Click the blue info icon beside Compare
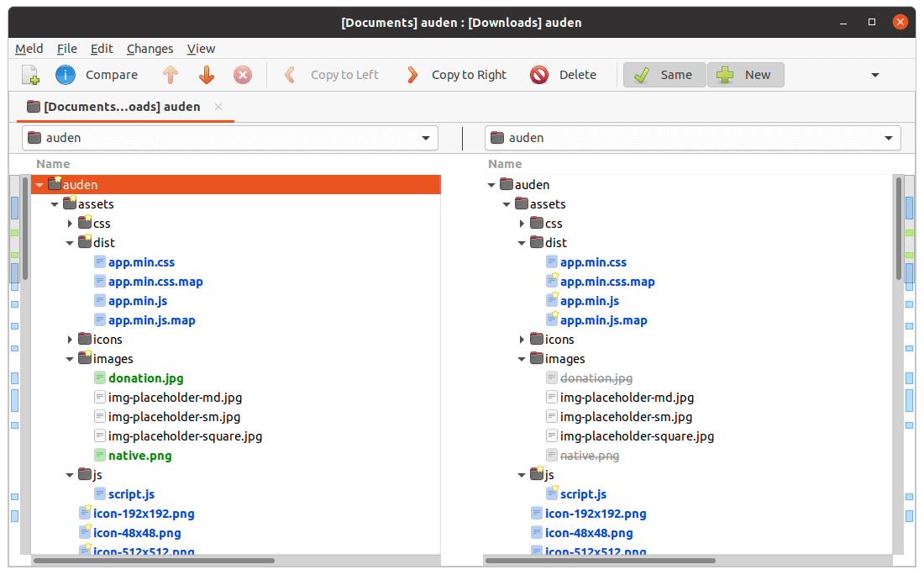The image size is (924, 575). (x=65, y=75)
